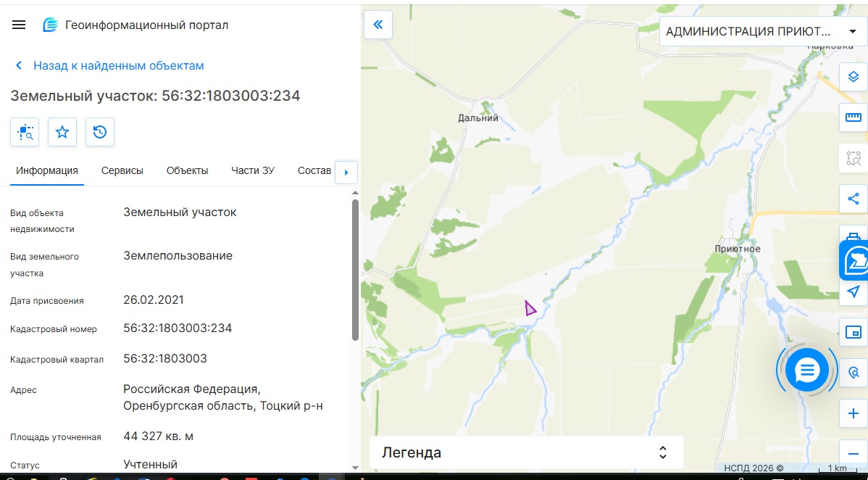The width and height of the screenshot is (868, 480).
Task: Open the blue assistant widget icon
Action: click(x=855, y=260)
